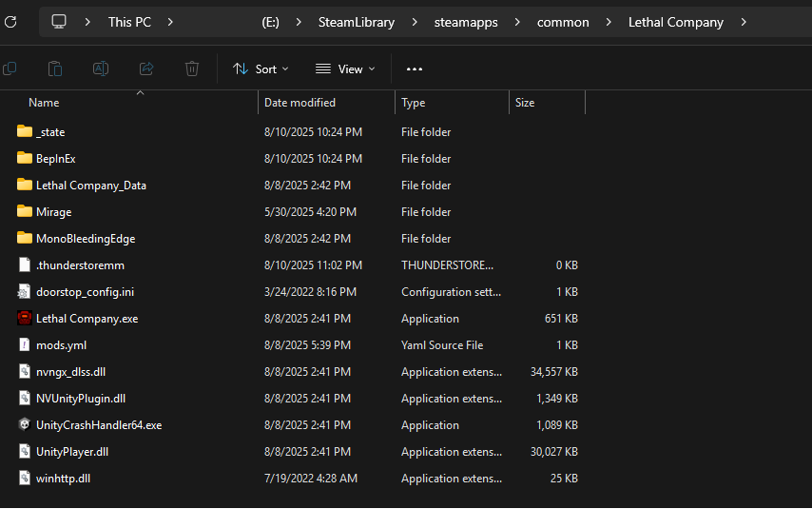Click the UnityPlayer.dll file icon
This screenshot has width=812, height=509.
(25, 452)
